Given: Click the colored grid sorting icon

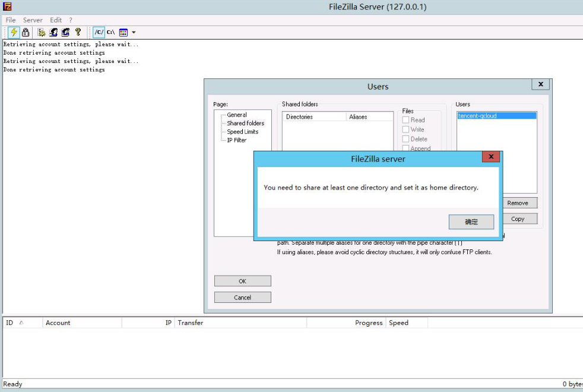Looking at the screenshot, I should (123, 32).
